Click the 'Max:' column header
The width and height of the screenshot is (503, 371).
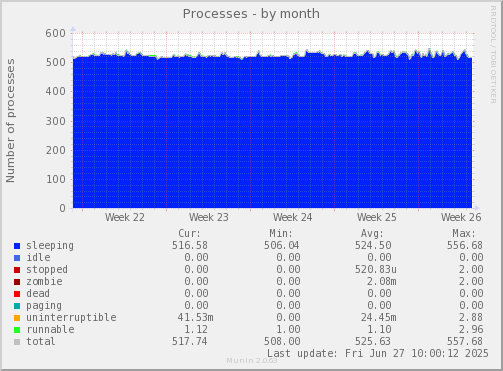click(464, 233)
